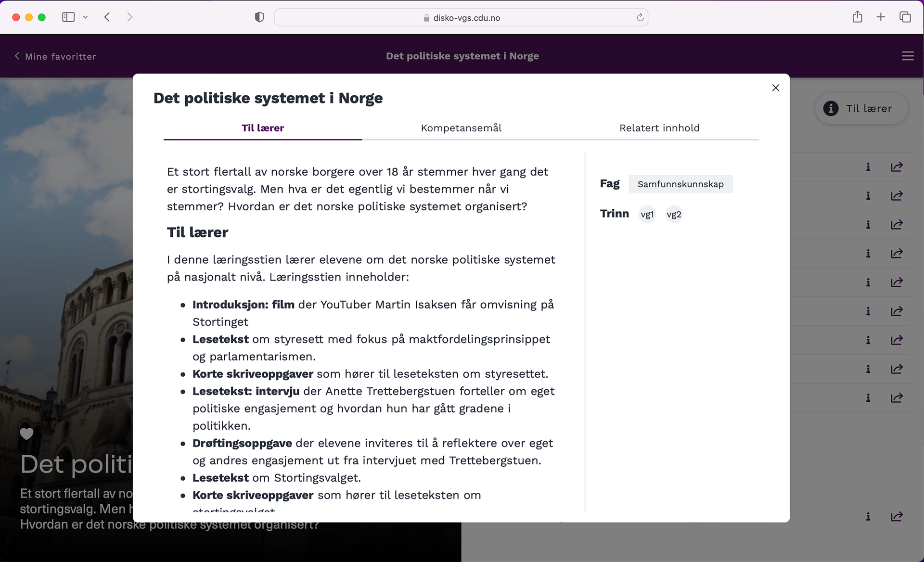Click the heart favorite icon on hero image
Screen dimensions: 924x562
click(x=26, y=434)
